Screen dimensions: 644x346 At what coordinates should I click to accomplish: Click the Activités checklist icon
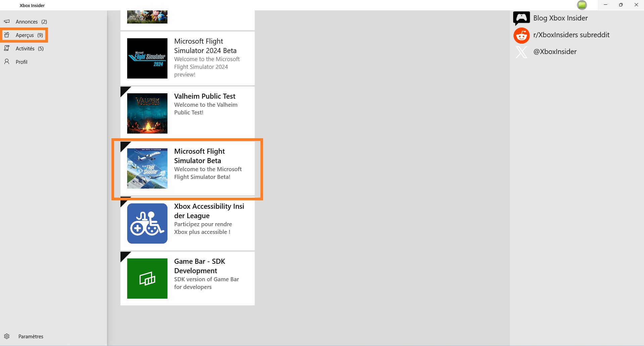click(7, 48)
